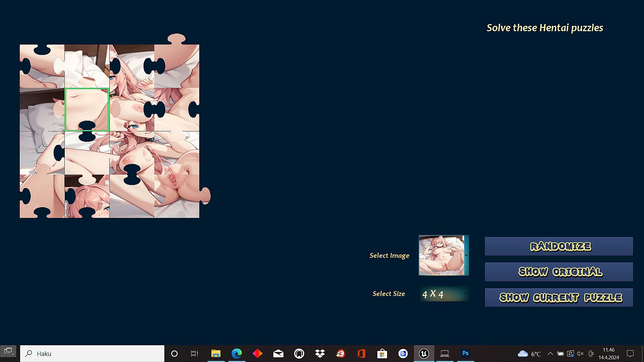
Task: Launch Microsoft Edge from taskbar
Action: click(237, 353)
